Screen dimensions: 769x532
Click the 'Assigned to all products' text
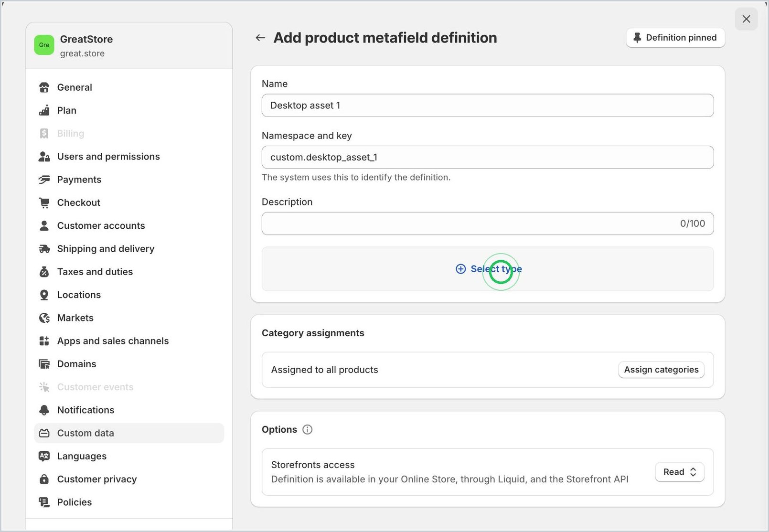coord(324,370)
